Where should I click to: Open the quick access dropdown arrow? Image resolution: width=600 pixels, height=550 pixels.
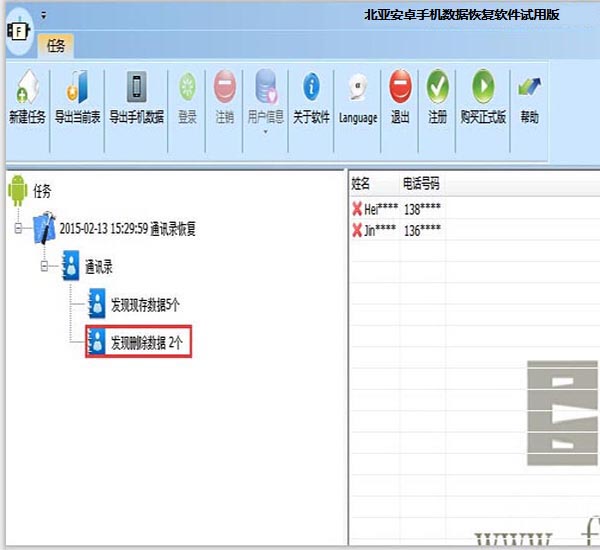(44, 15)
